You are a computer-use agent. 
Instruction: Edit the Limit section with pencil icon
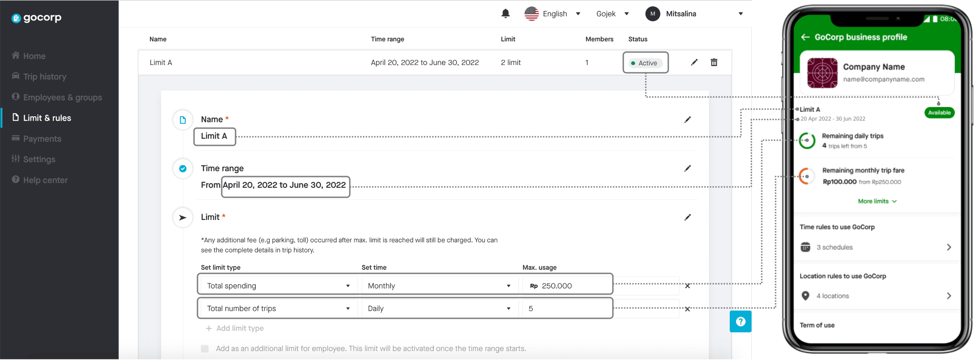click(x=687, y=218)
